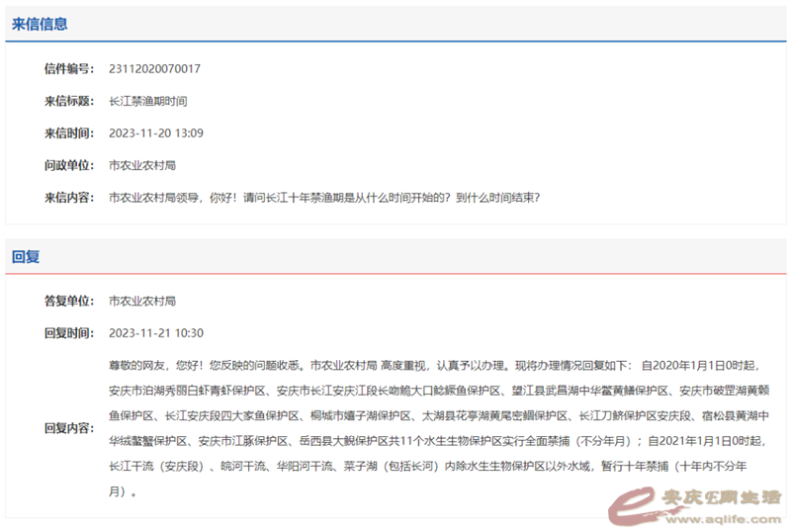This screenshot has width=791, height=532.
Task: Click the 回复内容 field label
Action: pos(68,428)
